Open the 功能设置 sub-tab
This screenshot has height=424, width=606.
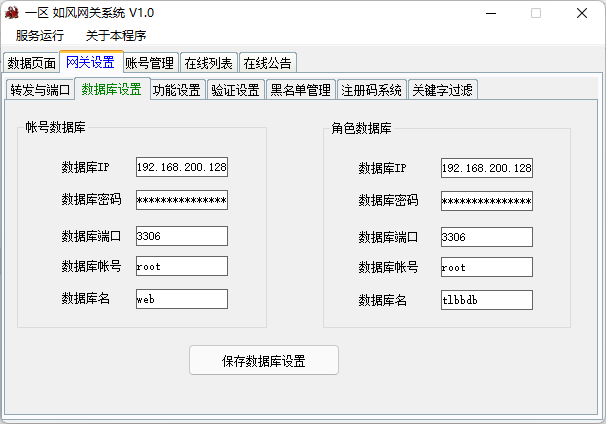177,90
